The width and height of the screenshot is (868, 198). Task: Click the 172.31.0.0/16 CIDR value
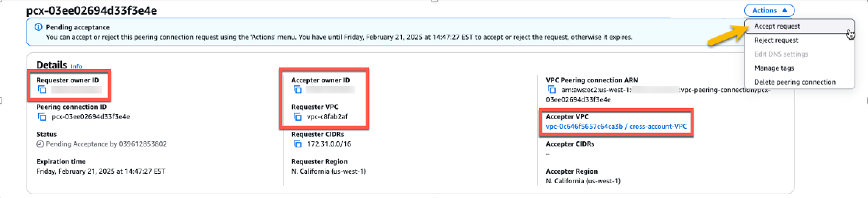329,144
